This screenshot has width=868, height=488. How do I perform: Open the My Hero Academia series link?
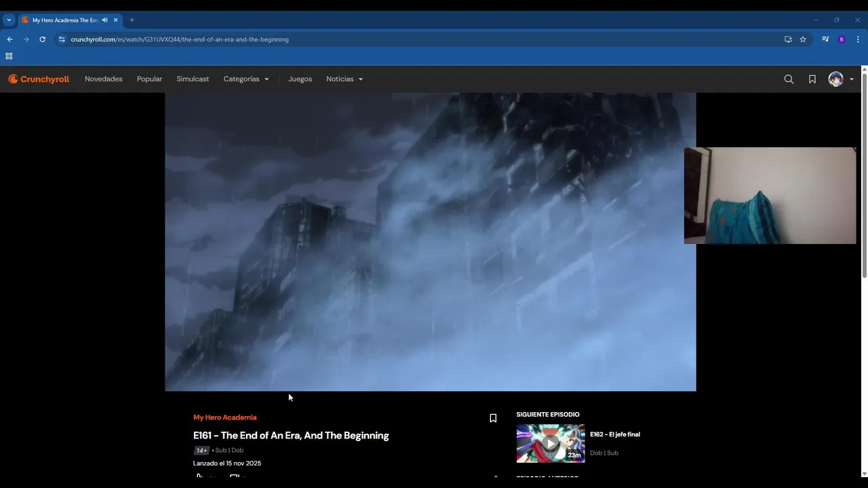225,418
